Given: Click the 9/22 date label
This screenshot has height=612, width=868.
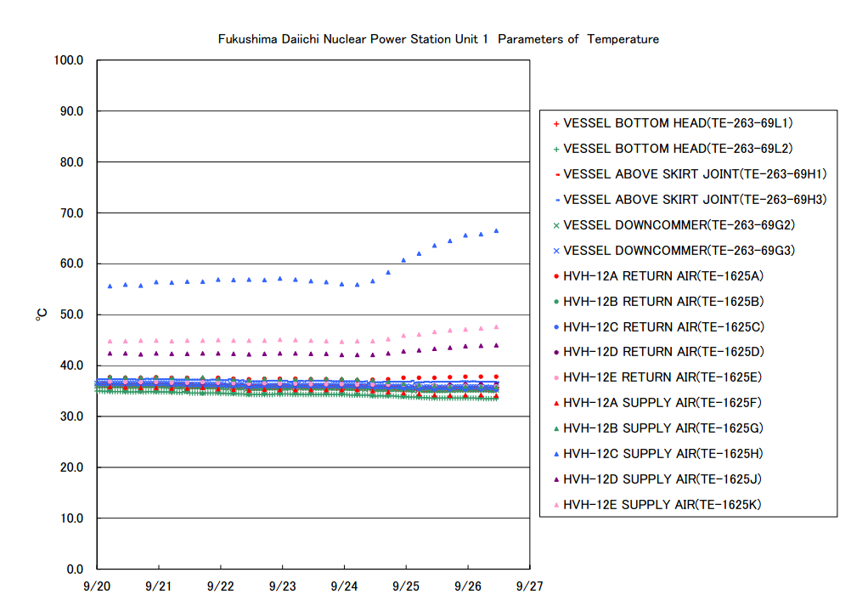Looking at the screenshot, I should (x=220, y=586).
